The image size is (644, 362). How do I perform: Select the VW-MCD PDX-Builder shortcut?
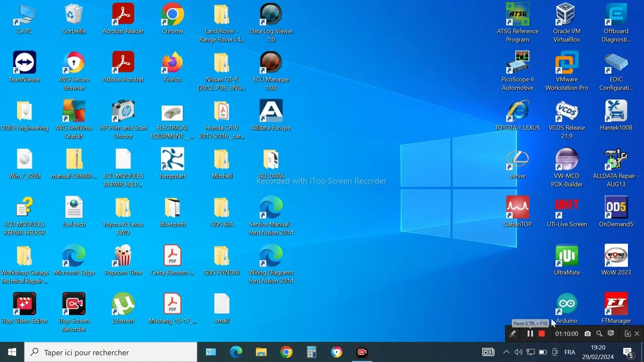567,168
